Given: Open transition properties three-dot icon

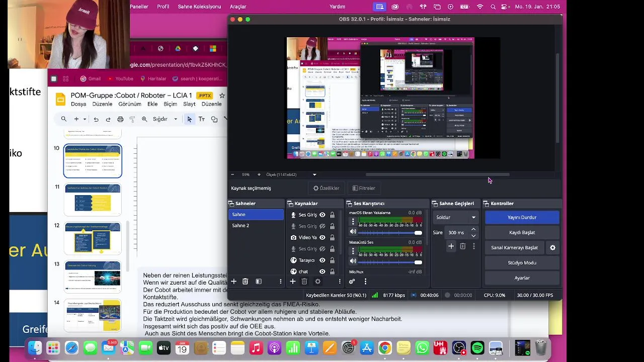Looking at the screenshot, I should coord(473,246).
